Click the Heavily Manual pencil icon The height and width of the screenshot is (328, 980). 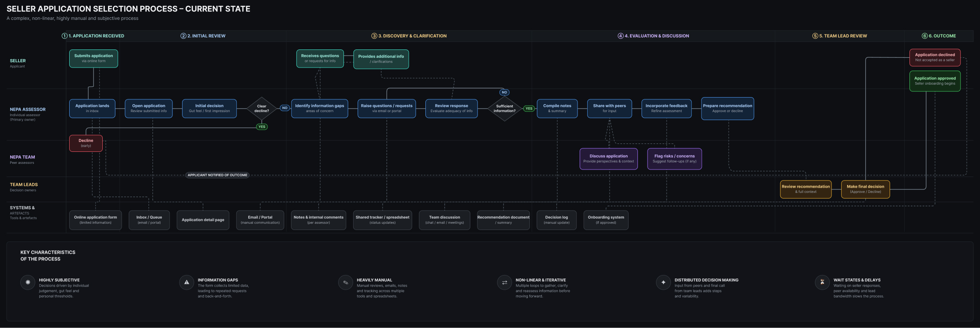click(x=346, y=282)
